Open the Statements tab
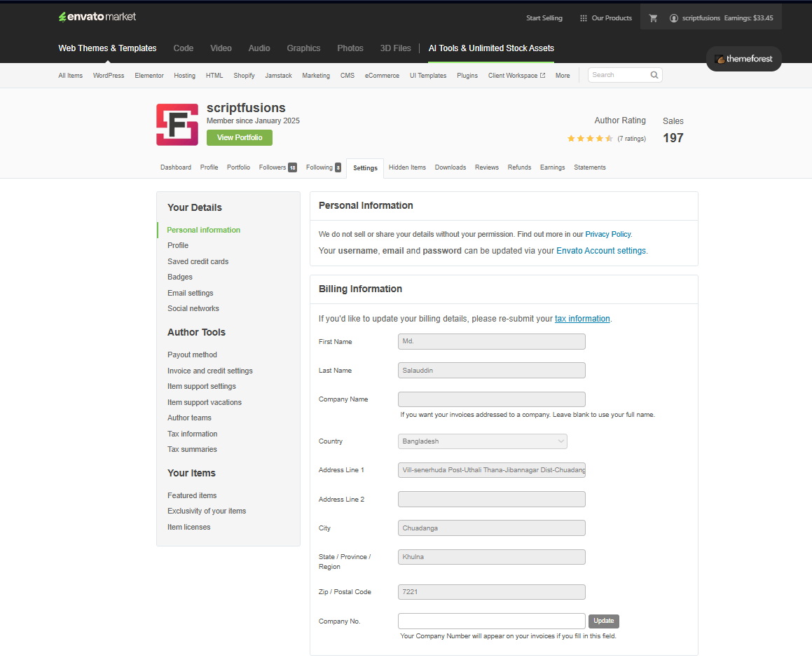This screenshot has width=812, height=667. [x=589, y=167]
